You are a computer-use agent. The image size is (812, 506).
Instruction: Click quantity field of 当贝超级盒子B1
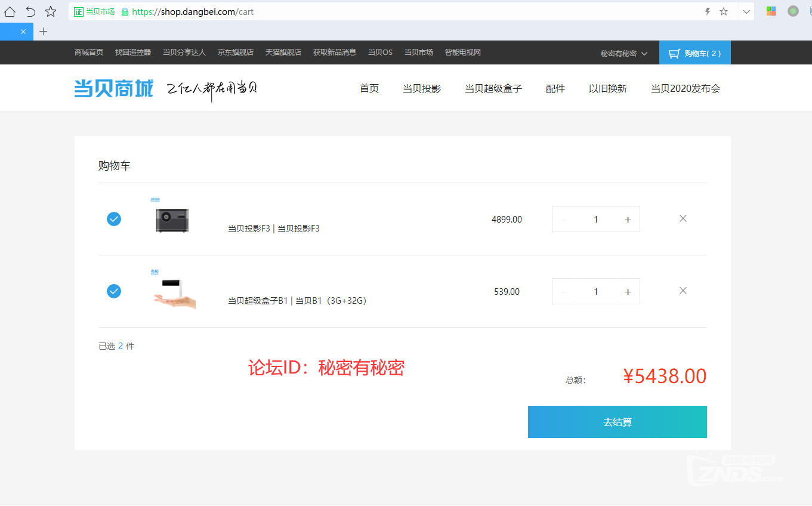595,292
